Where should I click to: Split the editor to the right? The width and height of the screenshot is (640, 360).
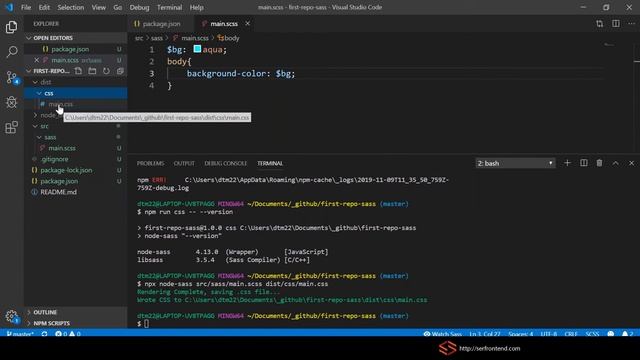(x=616, y=24)
